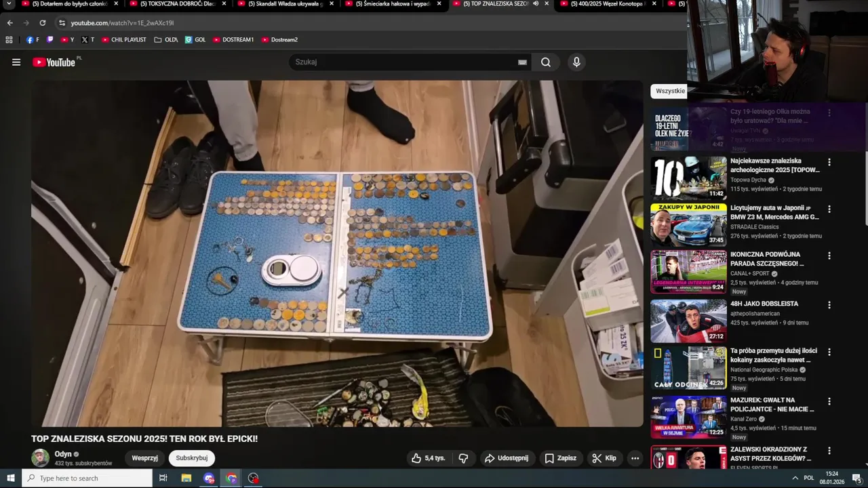This screenshot has width=868, height=488.
Task: Open File Explorer from the taskbar
Action: point(186,478)
